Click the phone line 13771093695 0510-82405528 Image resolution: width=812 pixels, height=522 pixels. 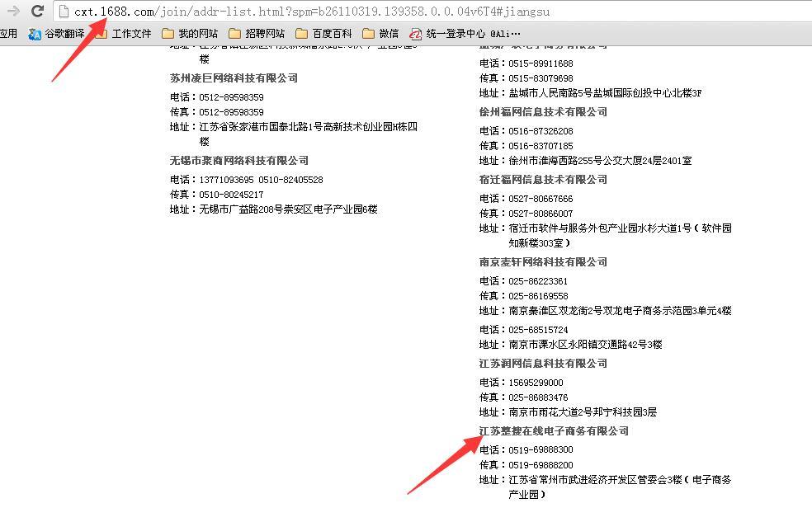(x=261, y=180)
